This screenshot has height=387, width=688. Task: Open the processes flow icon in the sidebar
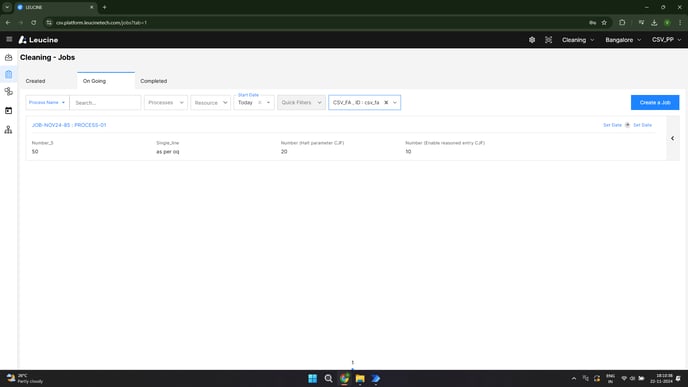(x=8, y=92)
